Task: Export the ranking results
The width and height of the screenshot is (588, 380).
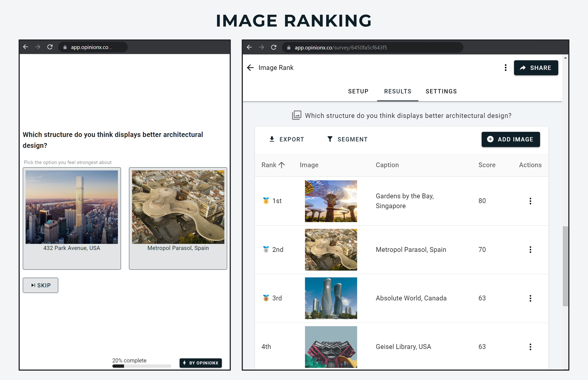Action: [x=286, y=139]
